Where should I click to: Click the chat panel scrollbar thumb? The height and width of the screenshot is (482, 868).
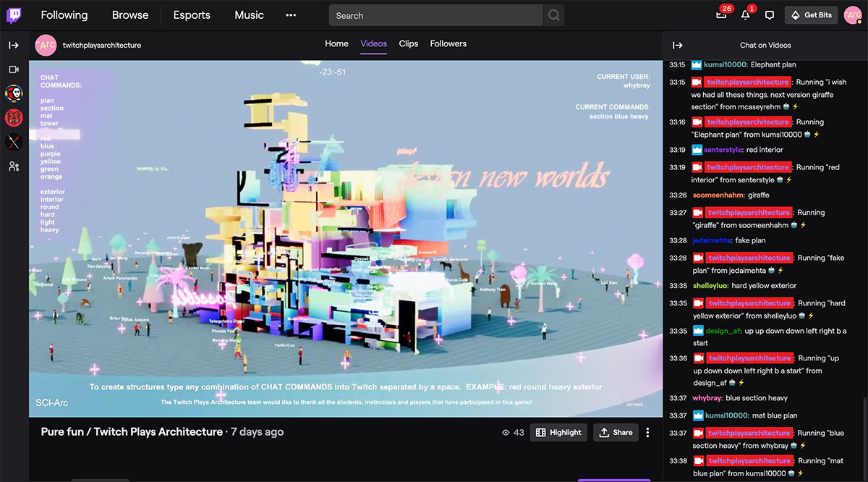[x=864, y=438]
